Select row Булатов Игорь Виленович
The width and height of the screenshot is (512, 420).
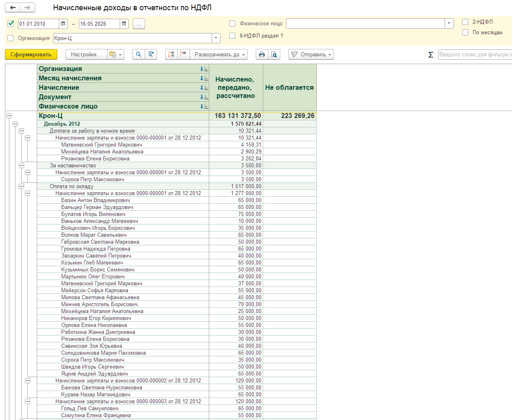click(x=177, y=214)
